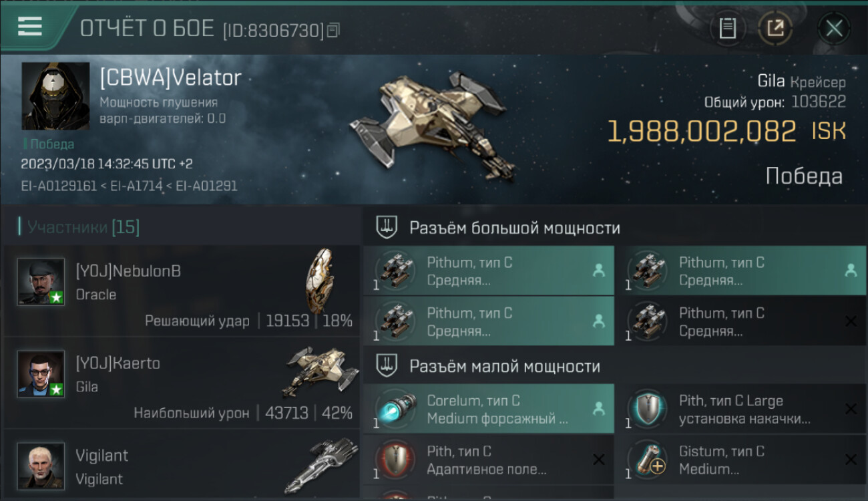Click first Pithum type C launcher slot
Image resolution: width=868 pixels, height=501 pixels.
pyautogui.click(x=489, y=271)
